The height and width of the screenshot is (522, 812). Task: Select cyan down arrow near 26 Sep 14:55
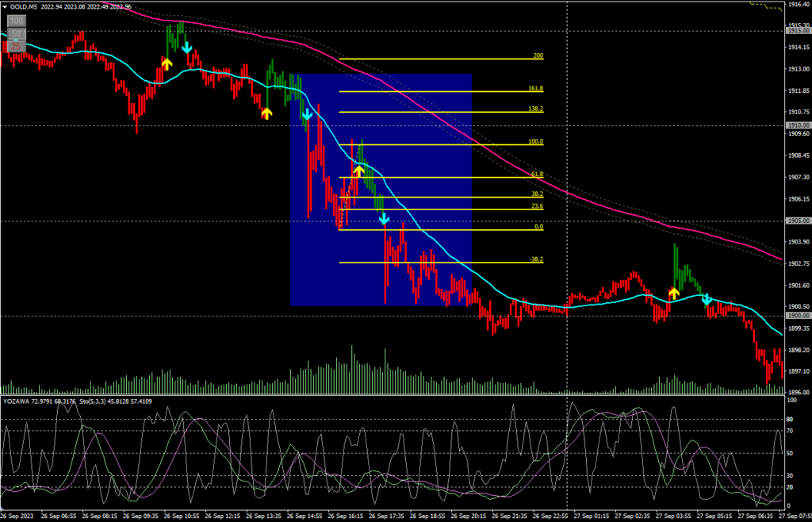306,115
